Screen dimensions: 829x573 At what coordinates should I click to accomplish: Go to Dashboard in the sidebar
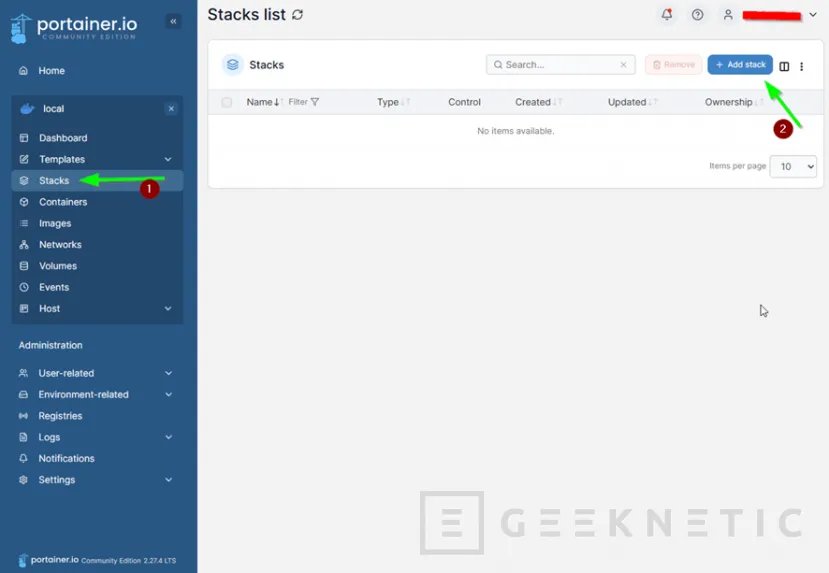click(x=62, y=138)
